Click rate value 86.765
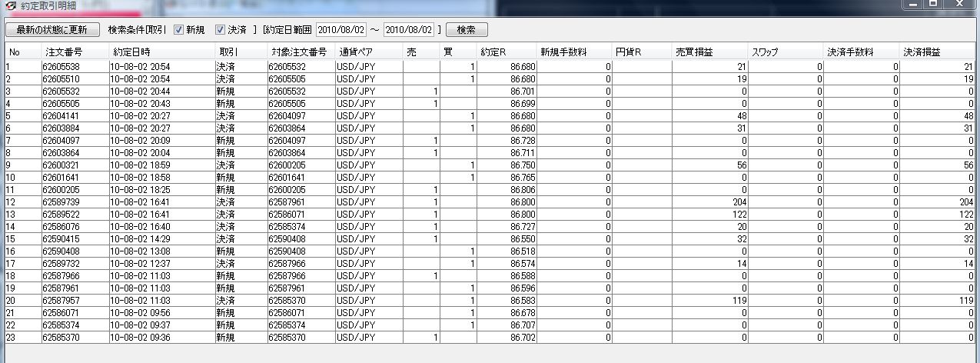 pos(522,177)
